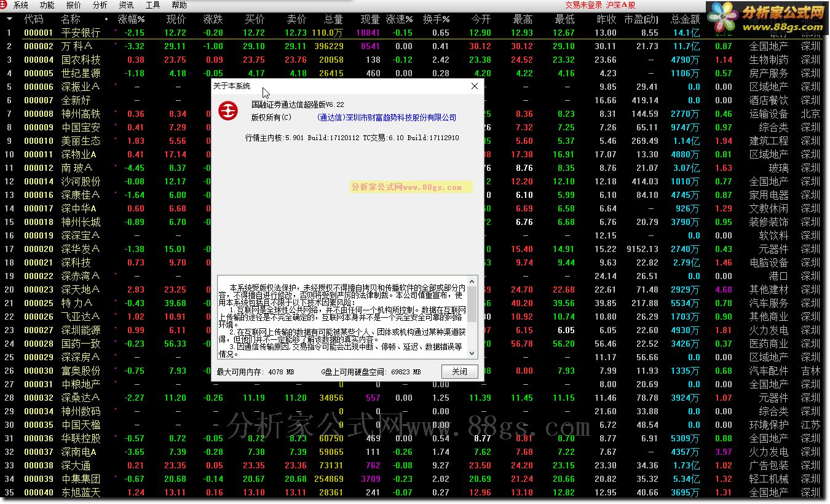830x504 pixels.
Task: Sort by the 最高 column header
Action: 523,20
